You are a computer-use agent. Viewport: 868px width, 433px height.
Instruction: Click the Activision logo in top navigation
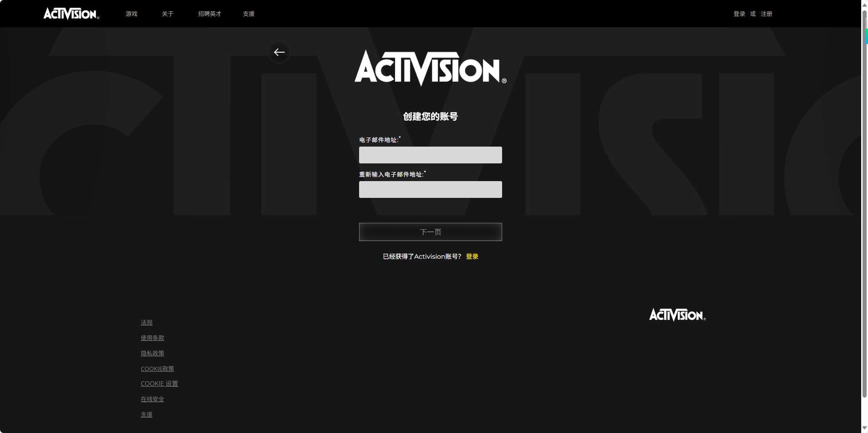click(x=71, y=14)
